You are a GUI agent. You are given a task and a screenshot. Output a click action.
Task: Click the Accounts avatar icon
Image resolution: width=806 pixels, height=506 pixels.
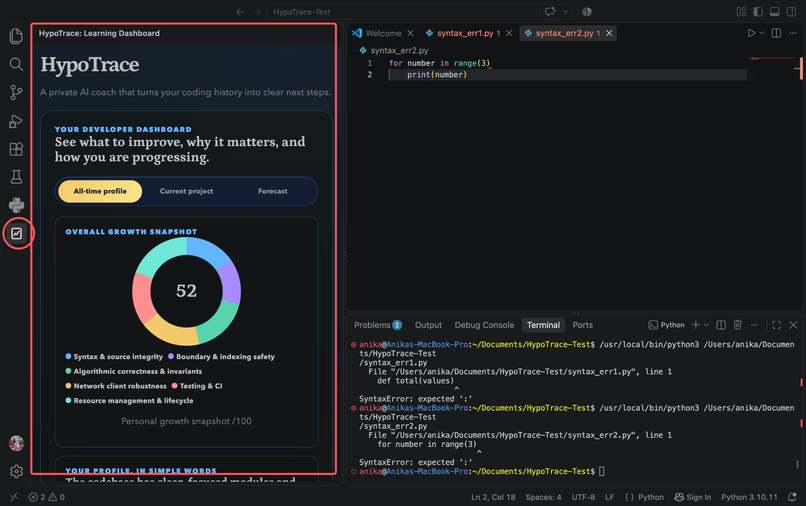click(x=16, y=443)
